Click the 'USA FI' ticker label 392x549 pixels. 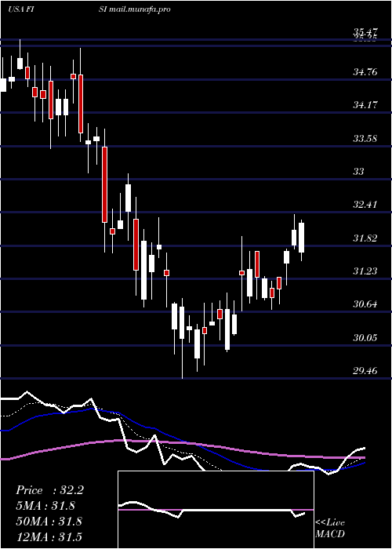click(20, 9)
